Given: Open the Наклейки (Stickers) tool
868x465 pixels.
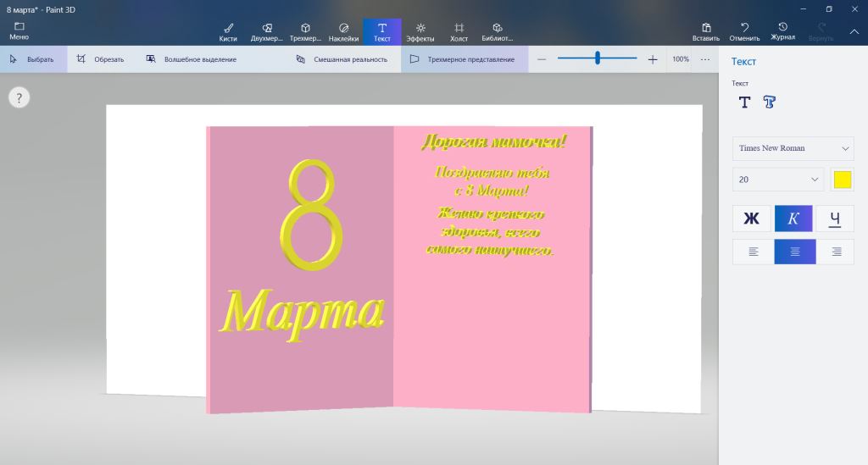Looking at the screenshot, I should [x=343, y=31].
